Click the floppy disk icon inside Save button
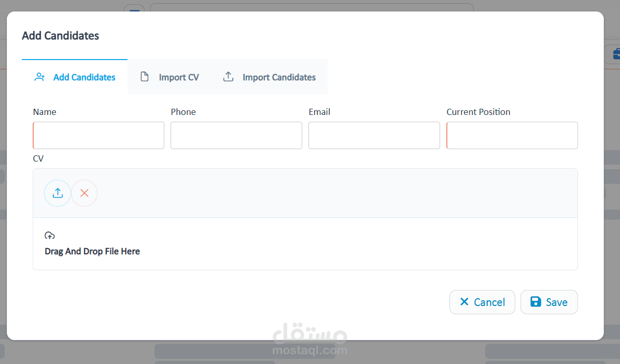 [x=536, y=302]
